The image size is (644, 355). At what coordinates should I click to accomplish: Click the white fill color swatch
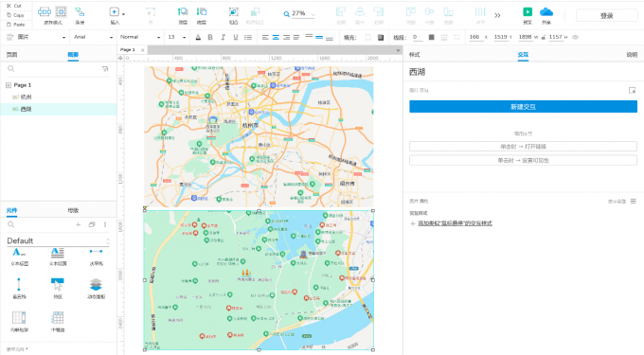(368, 37)
